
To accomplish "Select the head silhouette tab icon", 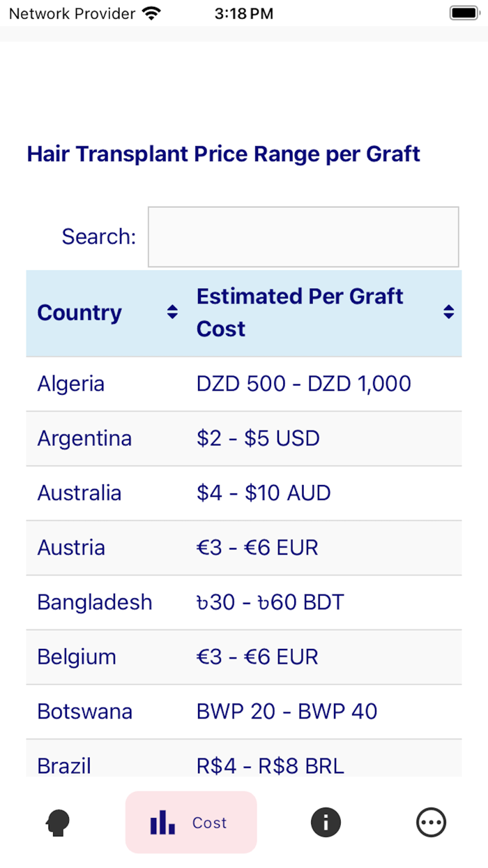I will (x=58, y=822).
